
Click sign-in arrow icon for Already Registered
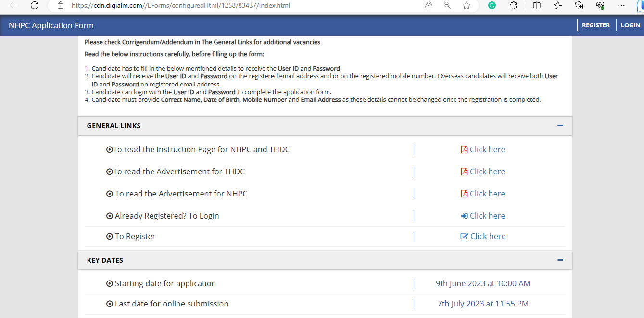(464, 216)
